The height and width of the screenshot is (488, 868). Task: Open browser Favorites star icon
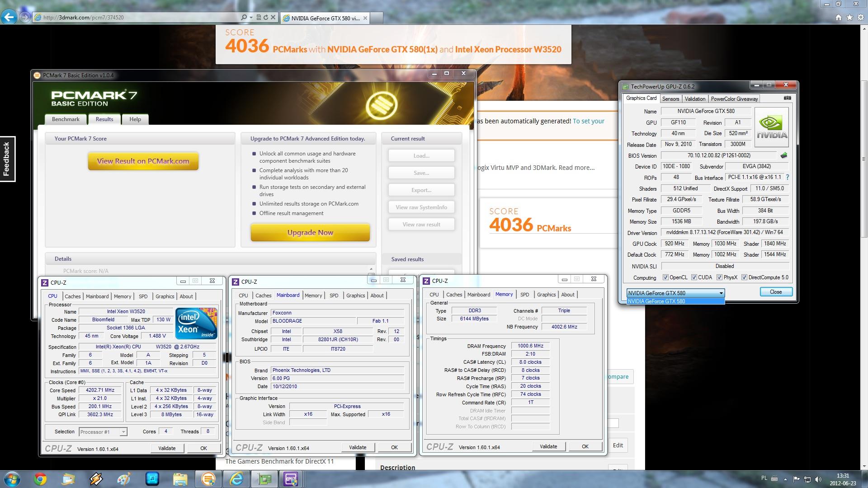point(849,17)
